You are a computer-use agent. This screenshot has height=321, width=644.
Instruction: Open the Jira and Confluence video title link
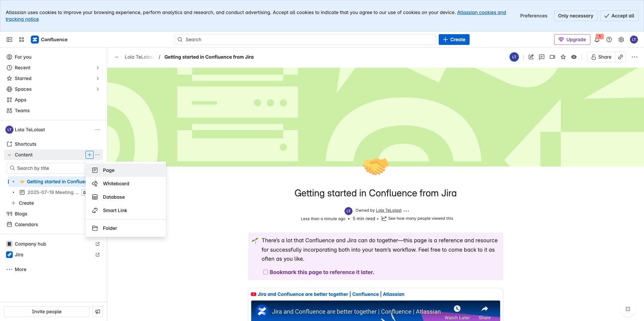331,294
